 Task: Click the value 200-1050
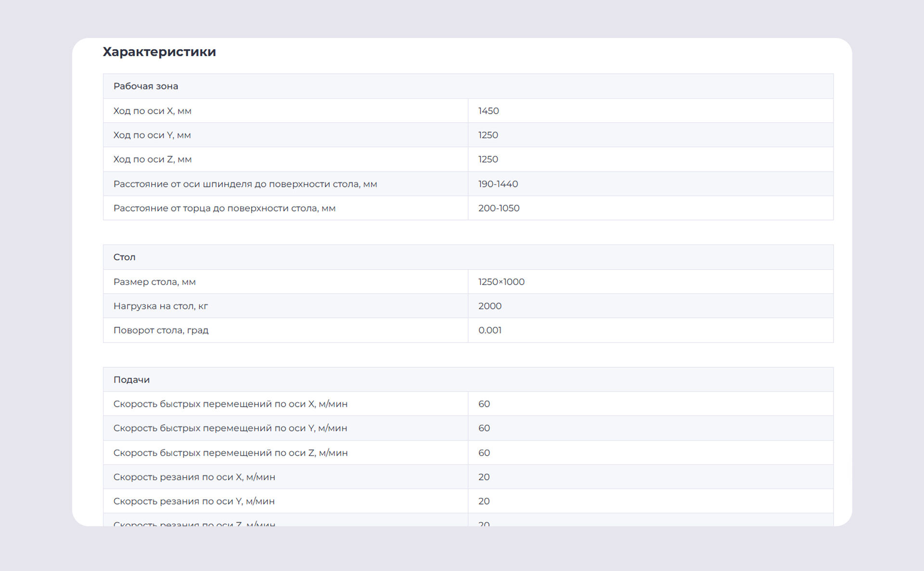tap(499, 208)
